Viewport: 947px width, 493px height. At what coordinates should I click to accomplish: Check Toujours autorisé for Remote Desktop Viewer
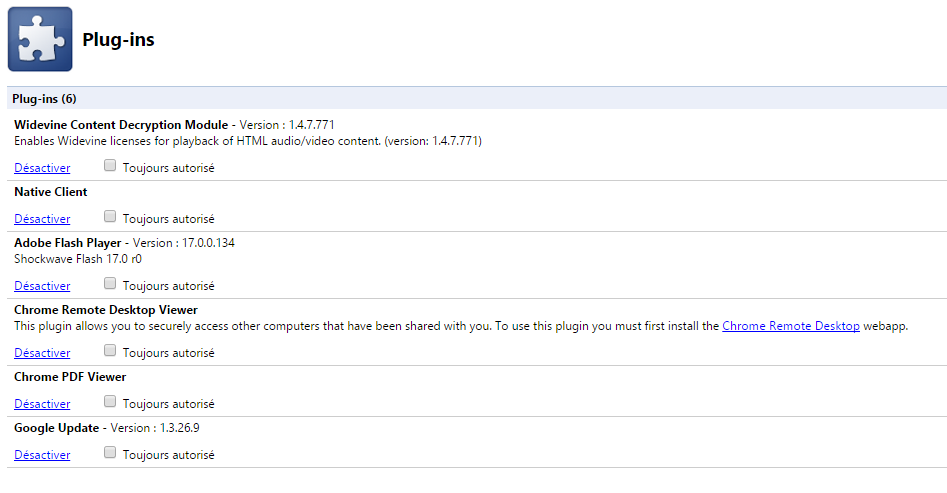(x=110, y=350)
